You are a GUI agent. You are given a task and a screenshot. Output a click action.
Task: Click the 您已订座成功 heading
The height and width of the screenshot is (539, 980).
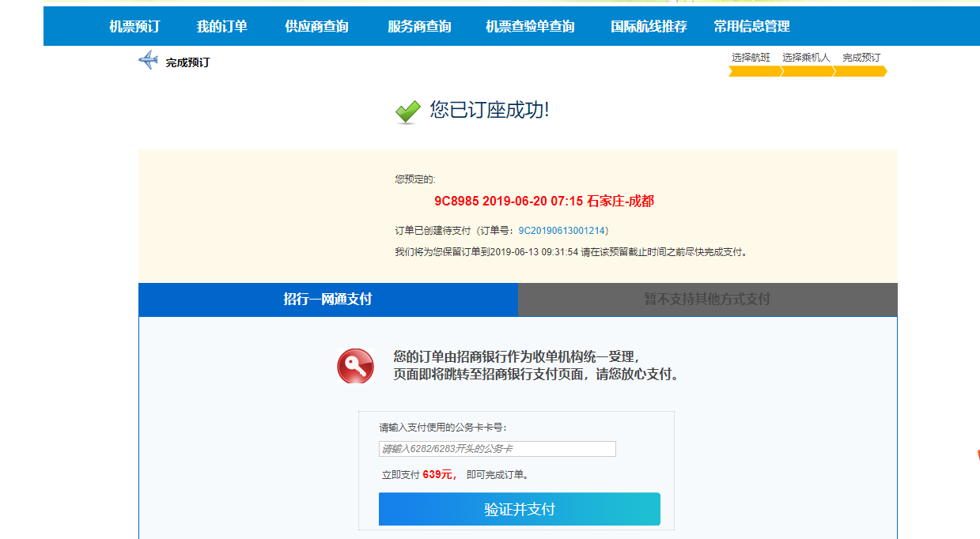coord(489,110)
